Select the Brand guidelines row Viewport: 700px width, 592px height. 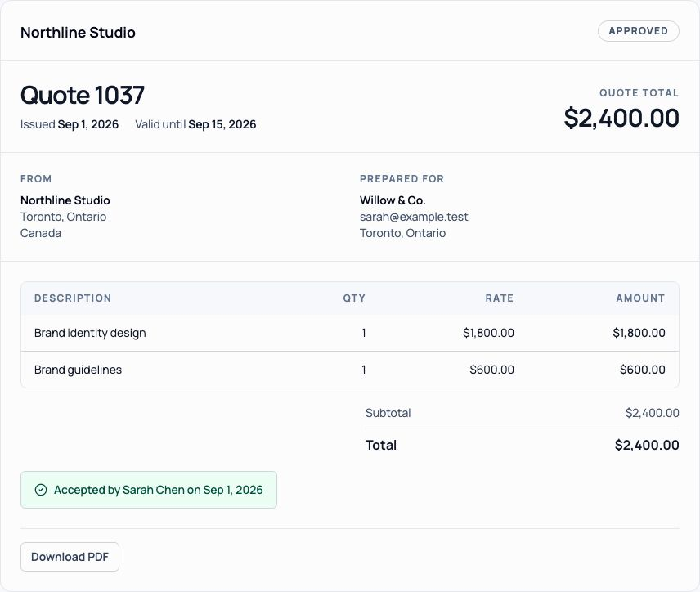tap(350, 370)
